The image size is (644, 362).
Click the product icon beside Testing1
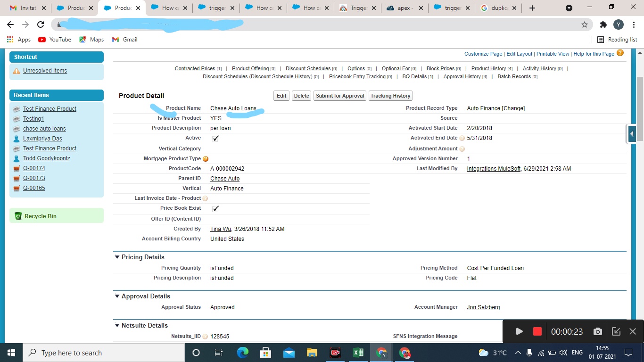point(17,119)
